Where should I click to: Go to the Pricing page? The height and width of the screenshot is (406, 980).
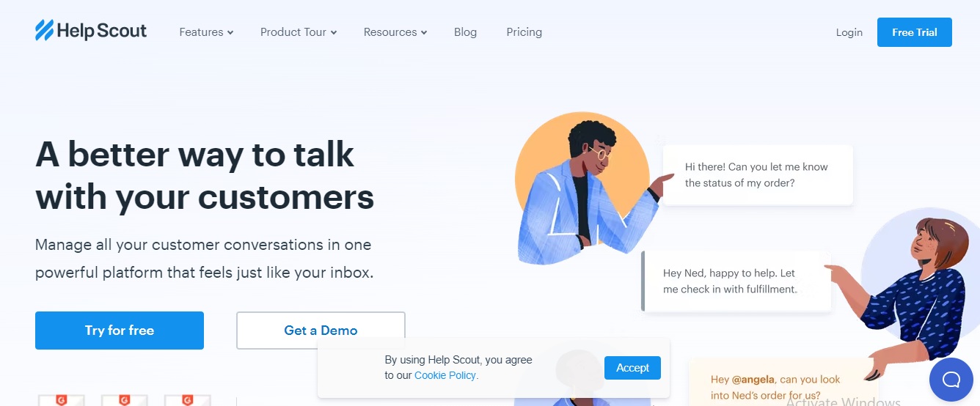pyautogui.click(x=524, y=32)
